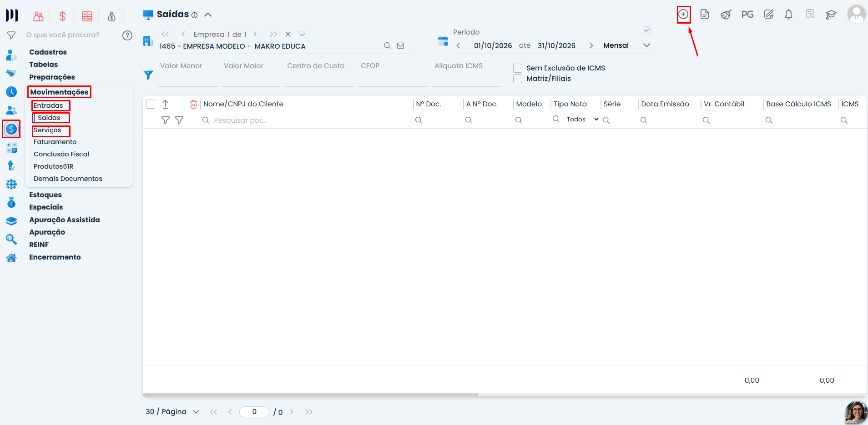Viewport: 868px width, 425px height.
Task: Click the house icon in left sidebar
Action: pos(11,258)
